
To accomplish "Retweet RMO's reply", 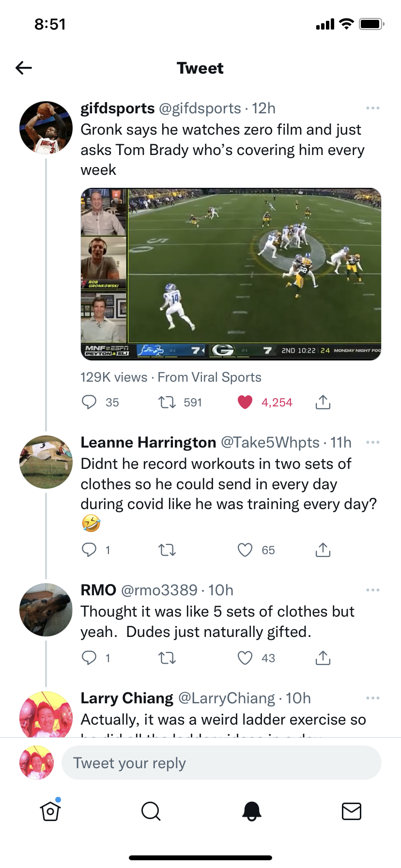I will click(168, 658).
